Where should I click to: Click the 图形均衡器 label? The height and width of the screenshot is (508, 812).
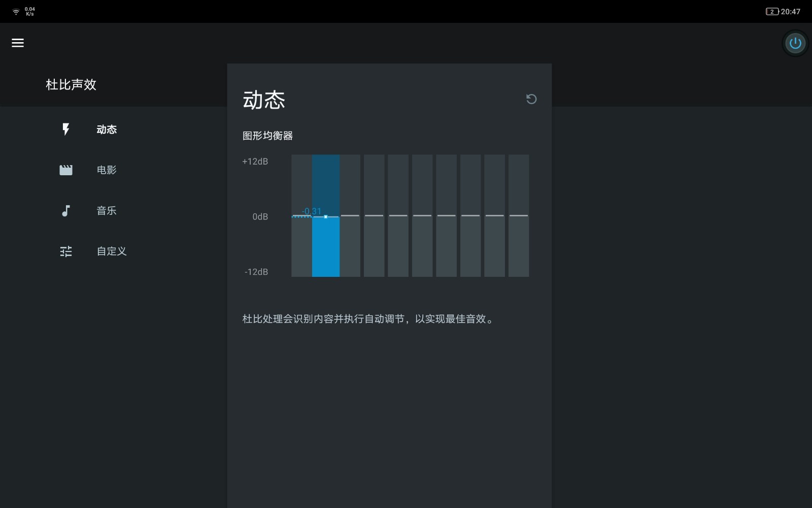(x=267, y=136)
